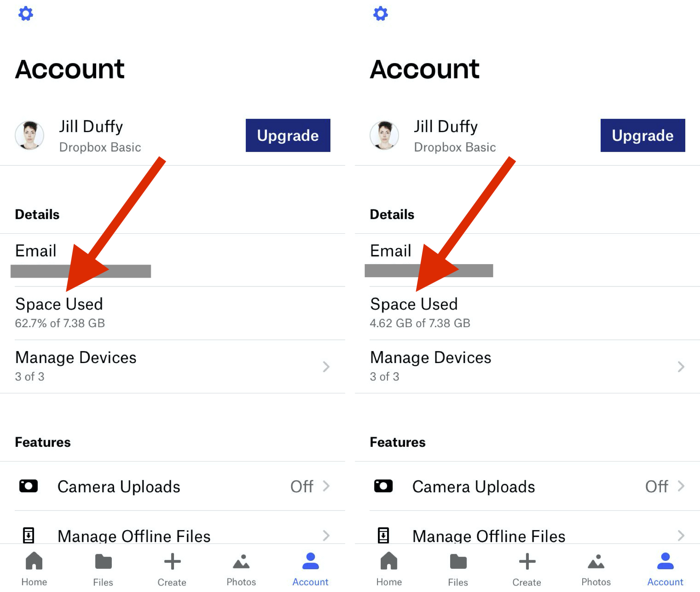The width and height of the screenshot is (700, 592).
Task: Open Camera Uploads label in left screenshot
Action: [x=119, y=487]
